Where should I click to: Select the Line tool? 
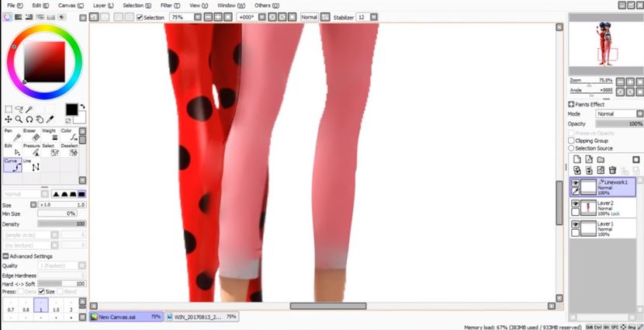(x=31, y=165)
